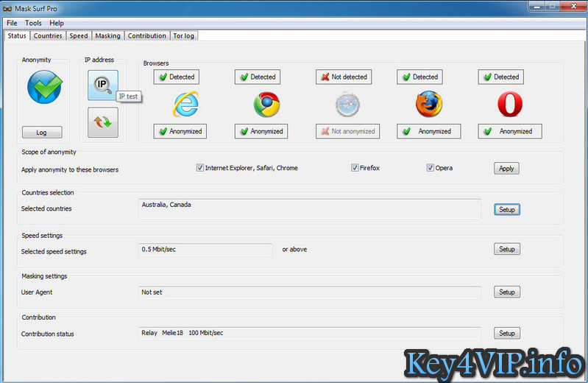Click the 'Apply anonymity to these browsers' label
This screenshot has width=588, height=383.
(70, 169)
